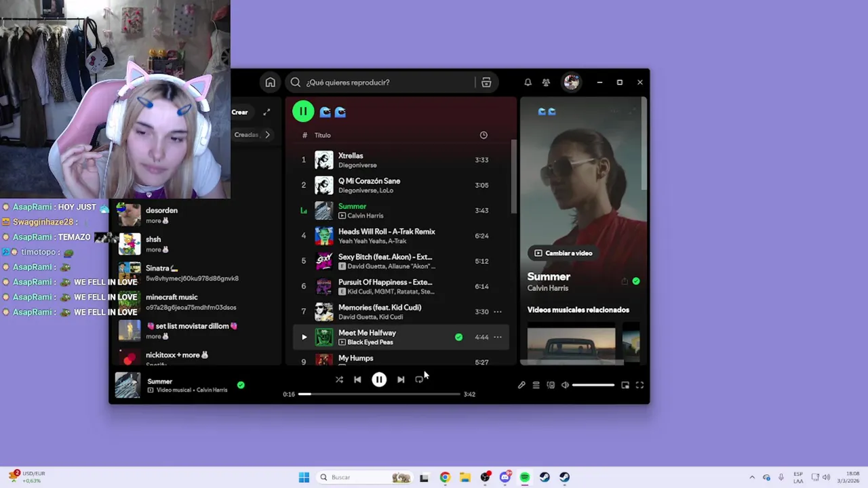This screenshot has width=868, height=488.
Task: Switch player to full screen
Action: [x=639, y=385]
